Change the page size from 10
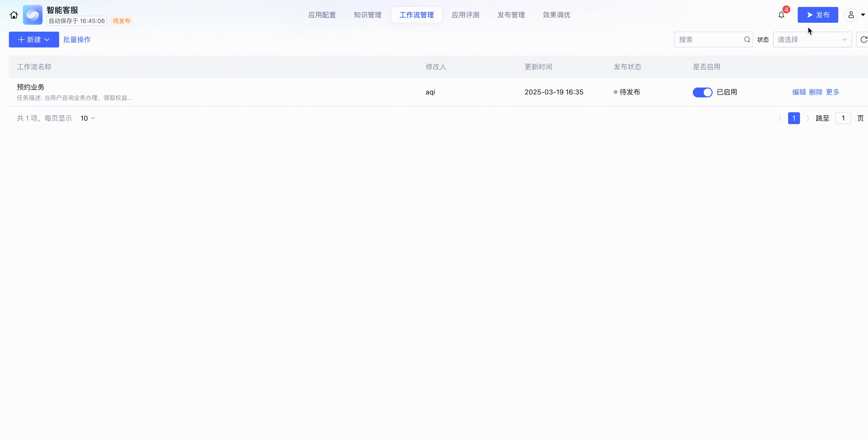868x441 pixels. pyautogui.click(x=88, y=118)
